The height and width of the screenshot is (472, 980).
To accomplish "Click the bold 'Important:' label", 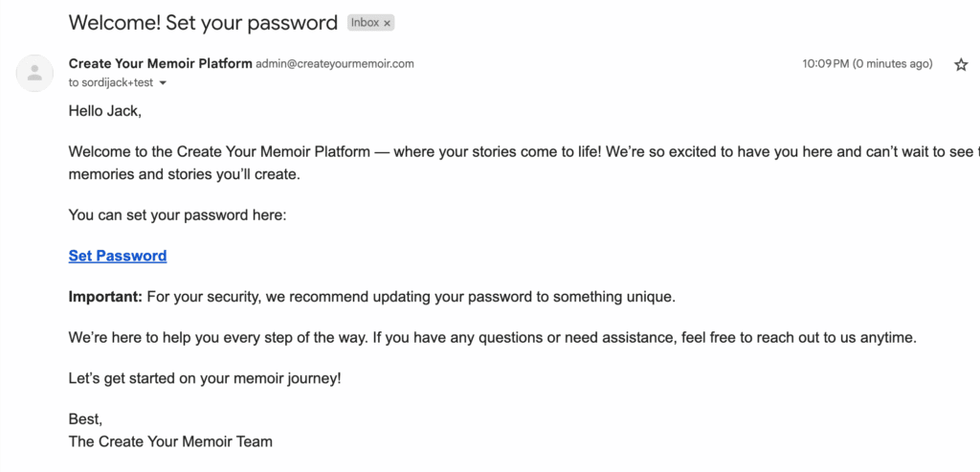I will pyautogui.click(x=105, y=297).
